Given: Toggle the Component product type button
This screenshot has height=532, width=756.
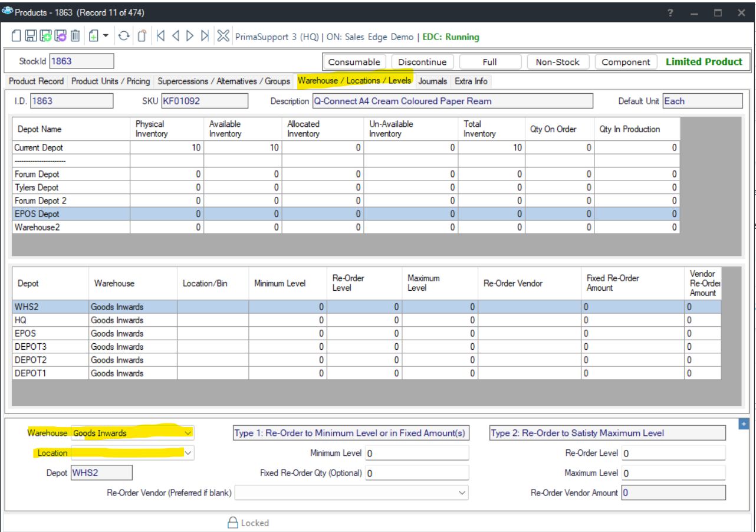Looking at the screenshot, I should [626, 62].
